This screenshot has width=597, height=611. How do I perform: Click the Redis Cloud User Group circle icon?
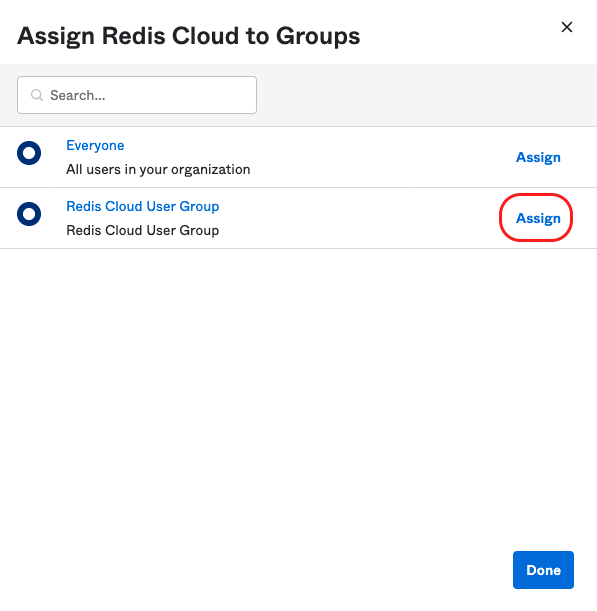(x=29, y=214)
